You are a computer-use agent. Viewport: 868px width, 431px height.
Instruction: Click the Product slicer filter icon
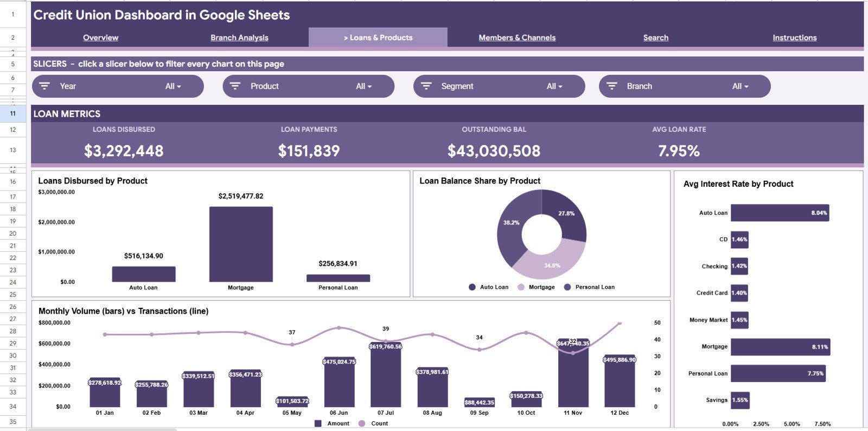(x=235, y=86)
